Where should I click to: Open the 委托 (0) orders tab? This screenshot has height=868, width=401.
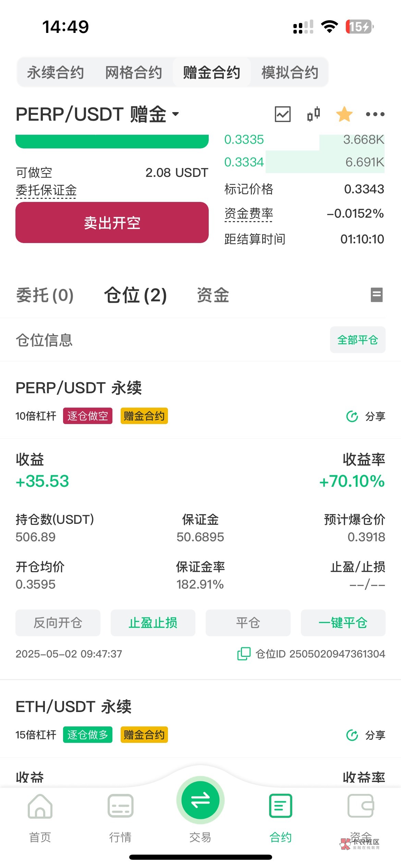tap(45, 295)
